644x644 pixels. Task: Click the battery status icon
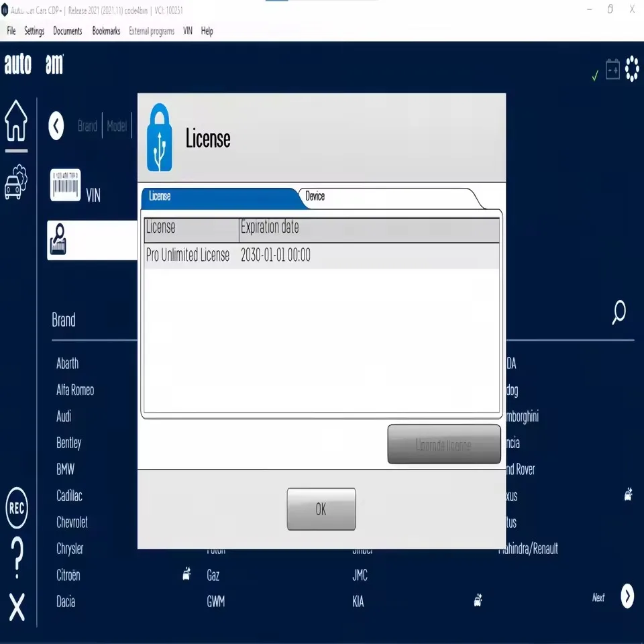612,69
